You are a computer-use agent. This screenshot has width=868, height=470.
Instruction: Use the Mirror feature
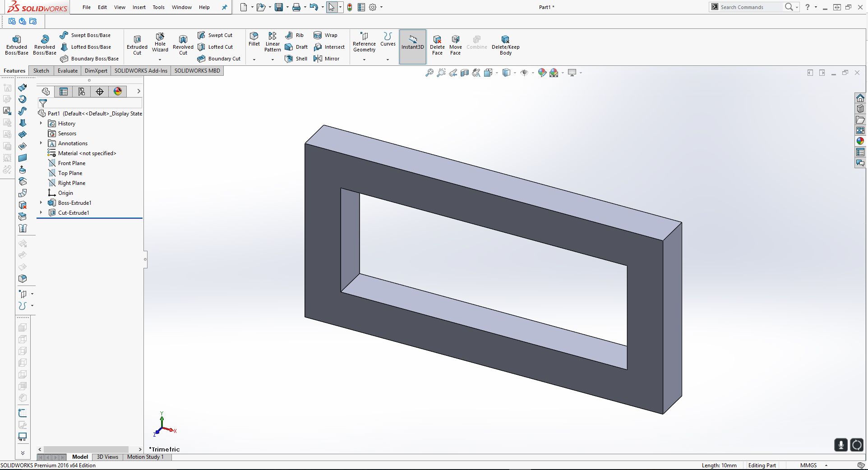pyautogui.click(x=326, y=59)
